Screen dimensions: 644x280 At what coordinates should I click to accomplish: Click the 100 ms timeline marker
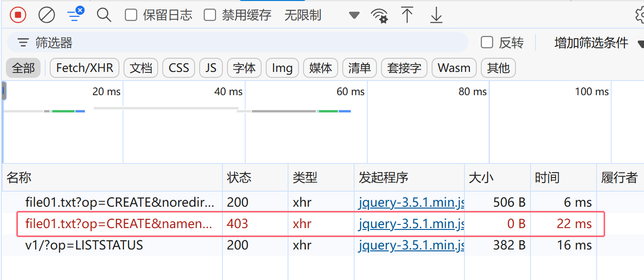pos(592,92)
